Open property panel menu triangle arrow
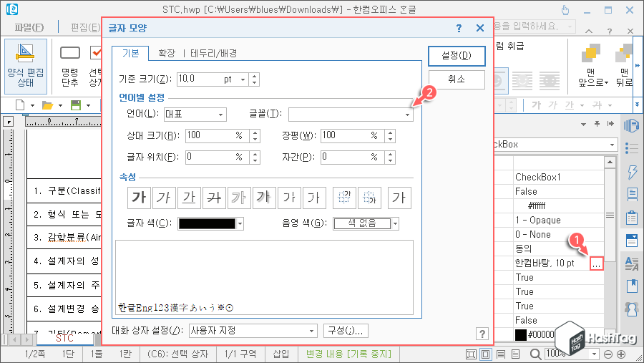The image size is (644, 363). (583, 124)
